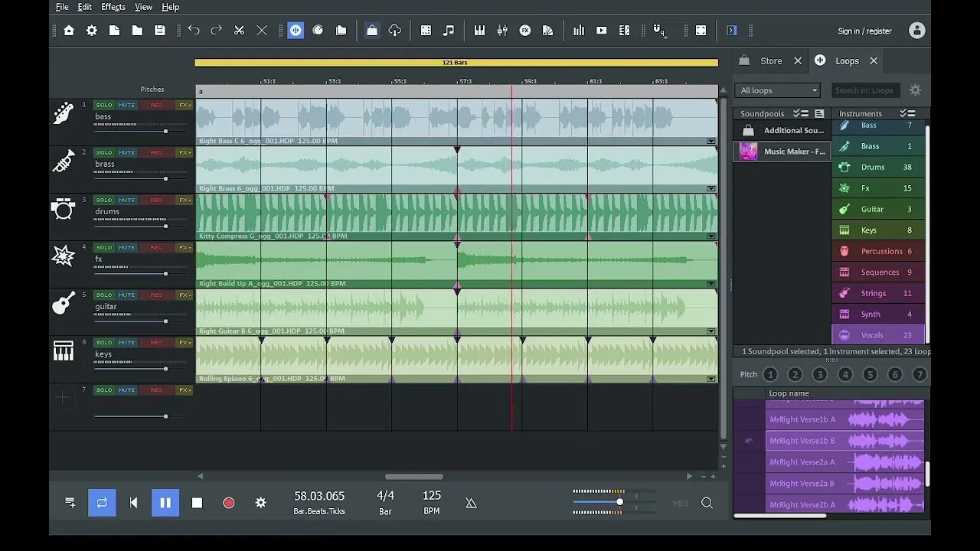The height and width of the screenshot is (551, 980).
Task: Open the search magnifier in the transport bar
Action: (x=707, y=503)
